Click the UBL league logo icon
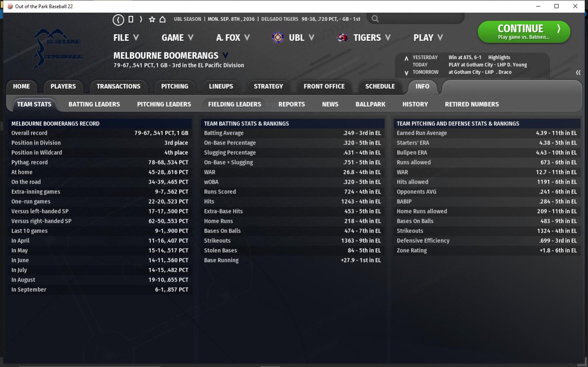The width and height of the screenshot is (588, 367). click(277, 38)
